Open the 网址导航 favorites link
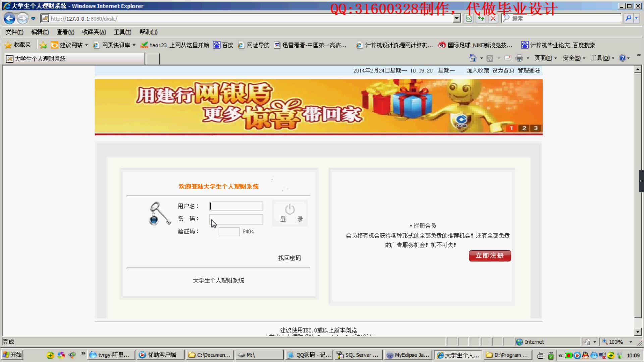The height and width of the screenshot is (362, 644). pos(254,45)
